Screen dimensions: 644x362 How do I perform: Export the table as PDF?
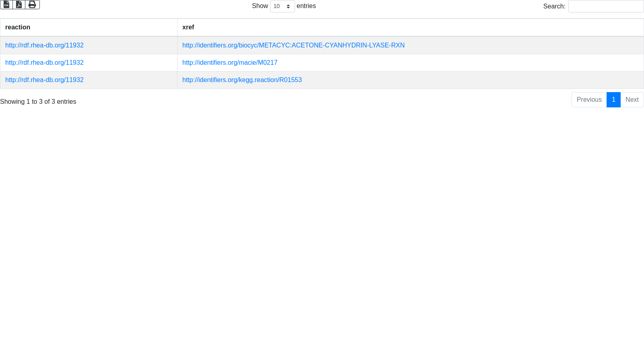[x=19, y=4]
